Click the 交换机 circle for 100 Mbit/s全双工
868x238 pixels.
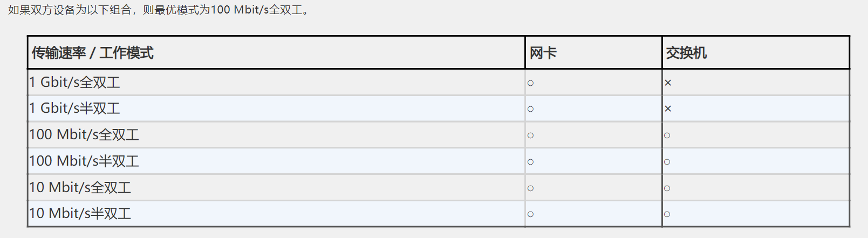[667, 135]
